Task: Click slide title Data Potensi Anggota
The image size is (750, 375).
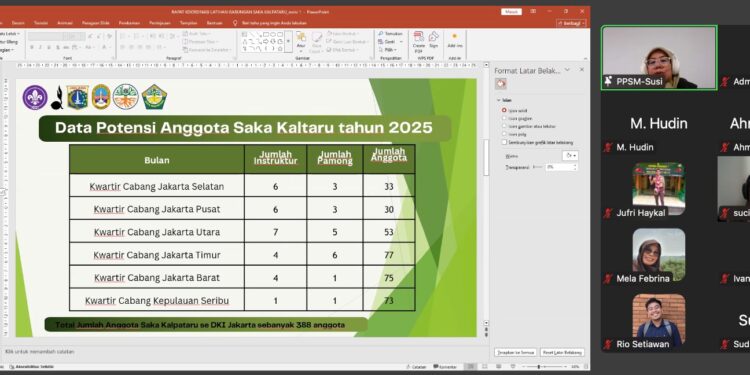Action: coord(244,128)
